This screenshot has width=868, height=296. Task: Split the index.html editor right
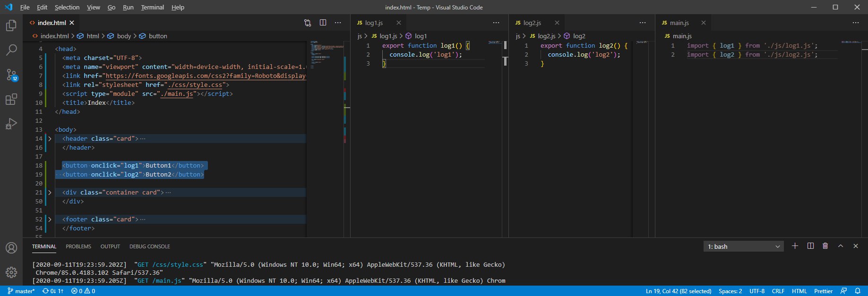[323, 23]
